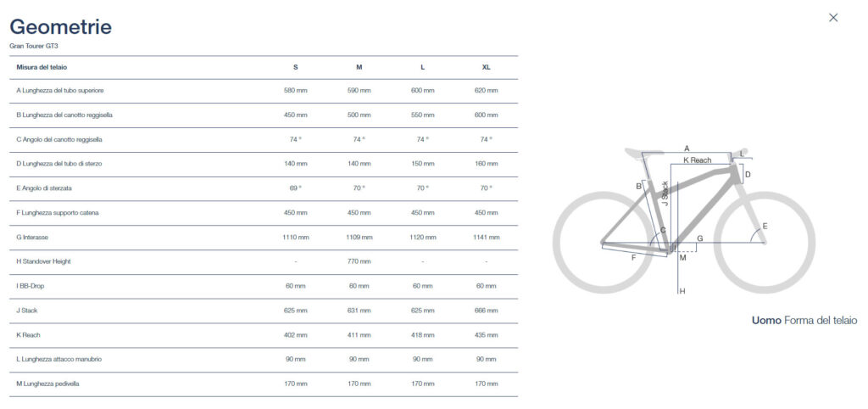Click the J Stack row label
The height and width of the screenshot is (409, 868).
tap(26, 311)
